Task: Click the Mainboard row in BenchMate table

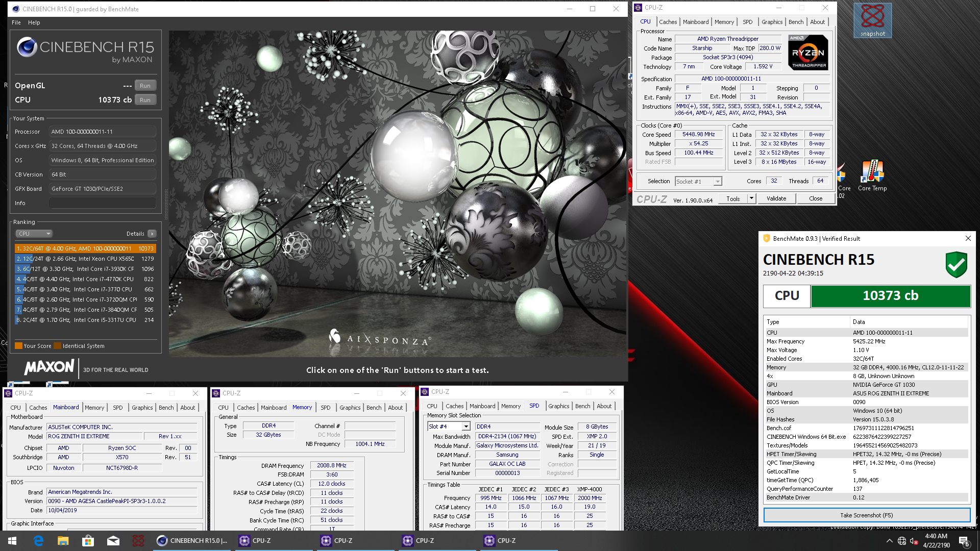Action: (x=866, y=393)
